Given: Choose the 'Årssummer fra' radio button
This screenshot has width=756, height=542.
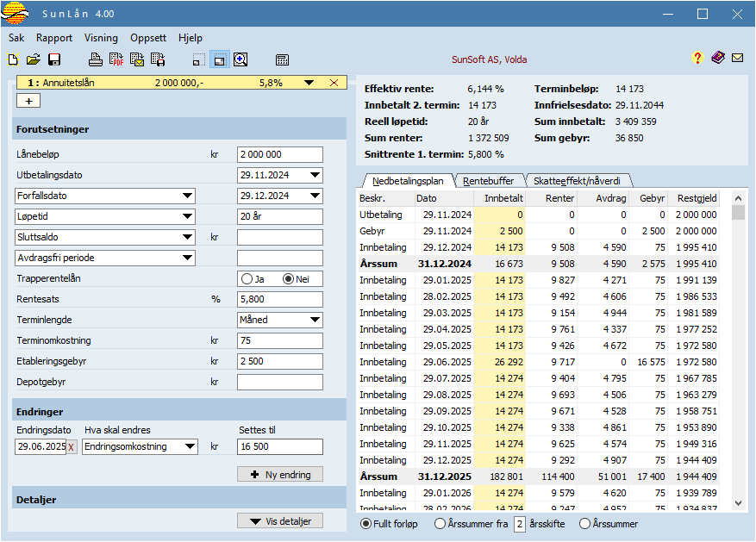Looking at the screenshot, I should coord(440,524).
